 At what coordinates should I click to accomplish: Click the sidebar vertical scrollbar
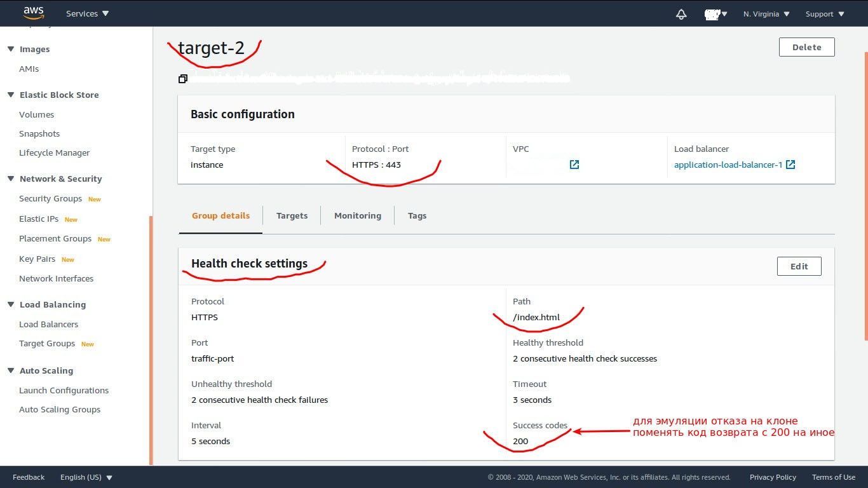151,340
